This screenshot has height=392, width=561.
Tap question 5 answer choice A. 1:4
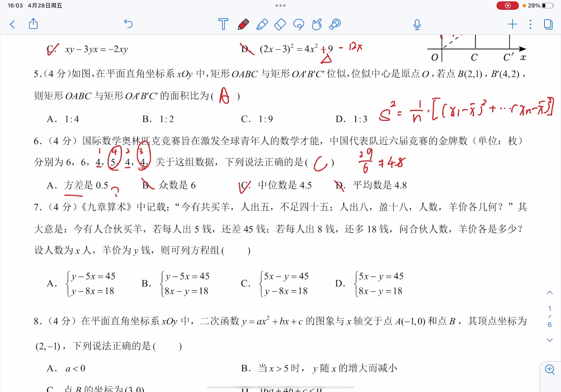click(63, 119)
